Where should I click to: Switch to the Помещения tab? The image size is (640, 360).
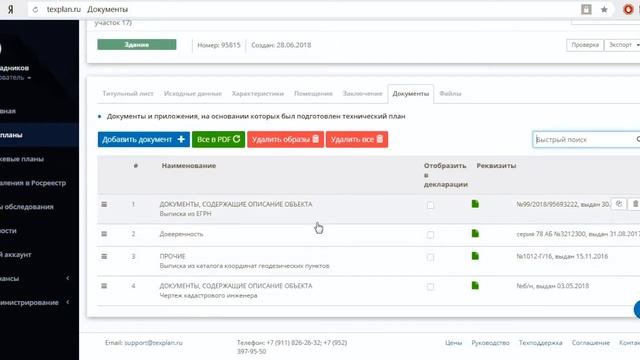[x=313, y=93]
